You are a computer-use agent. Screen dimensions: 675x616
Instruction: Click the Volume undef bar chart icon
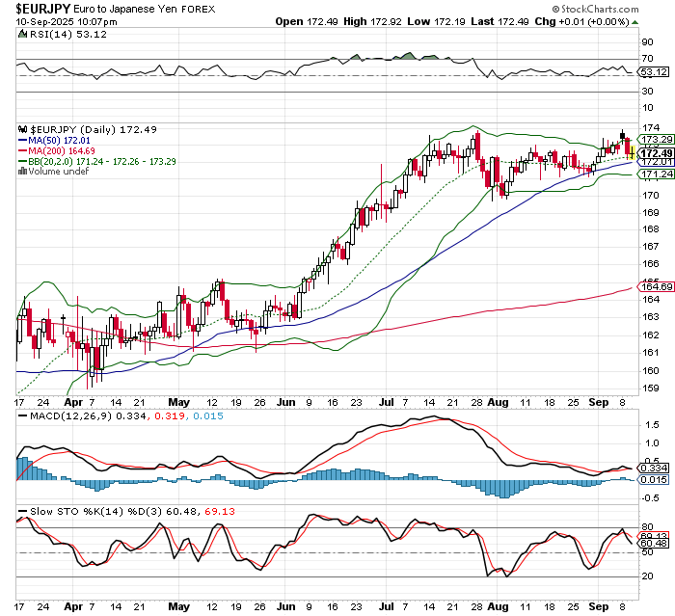24,172
